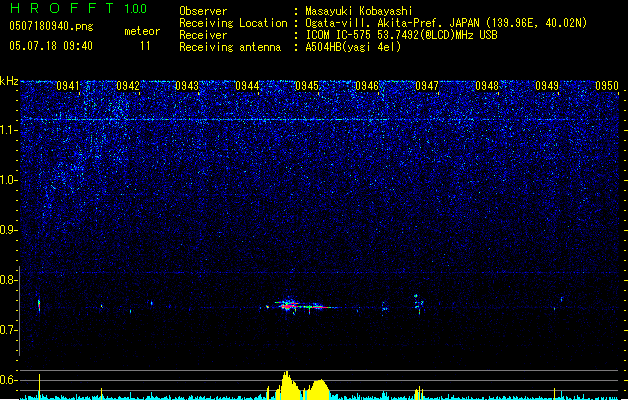Viewport: 629px width, 400px height.
Task: Click the 0.7 kHz frequency label
Action: 9,330
